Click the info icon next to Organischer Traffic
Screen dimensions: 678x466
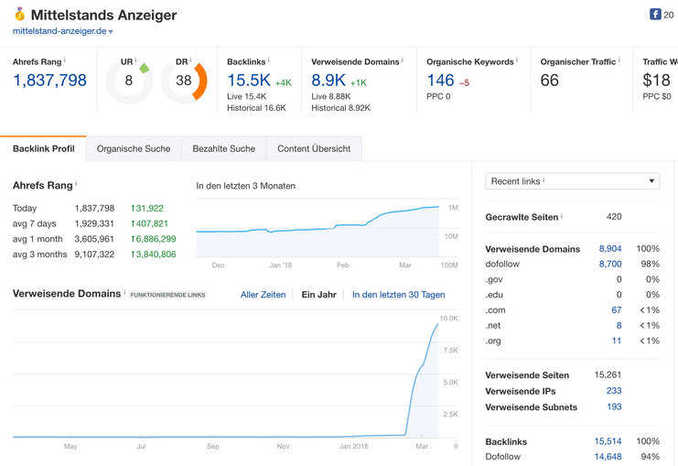point(619,60)
